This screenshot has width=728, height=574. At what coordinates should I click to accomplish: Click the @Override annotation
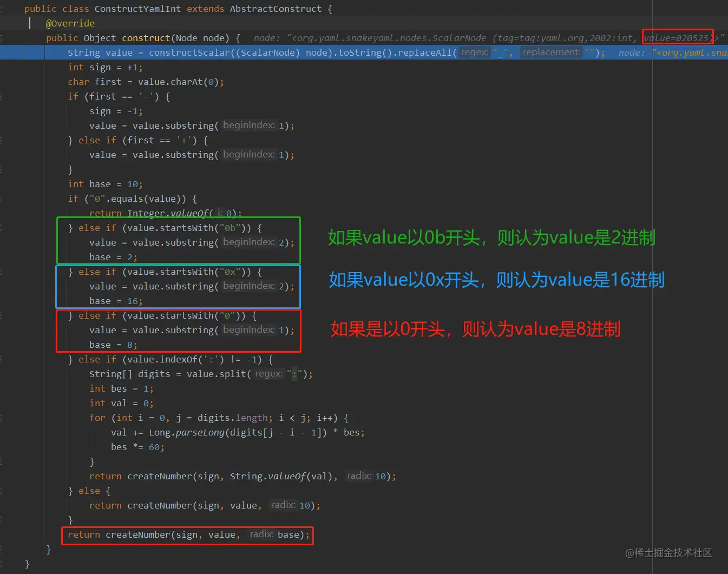click(x=70, y=23)
